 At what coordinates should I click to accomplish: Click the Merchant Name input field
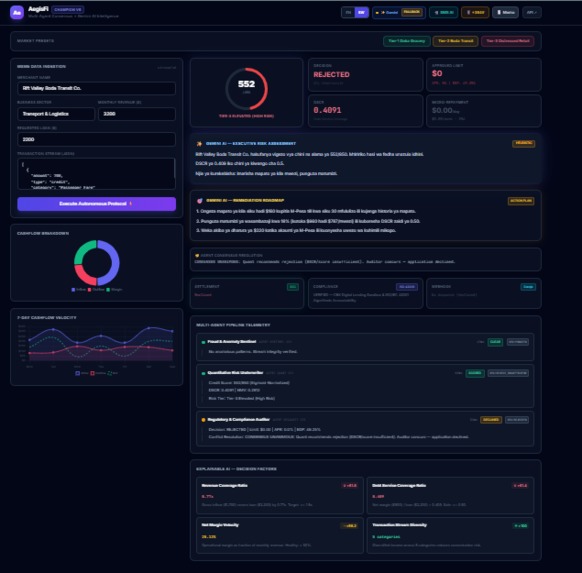coord(97,88)
